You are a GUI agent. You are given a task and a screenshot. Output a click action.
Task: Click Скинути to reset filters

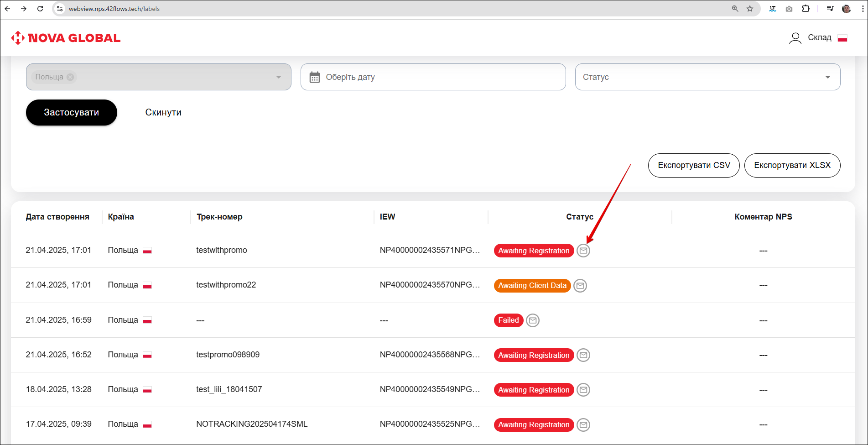tap(163, 112)
